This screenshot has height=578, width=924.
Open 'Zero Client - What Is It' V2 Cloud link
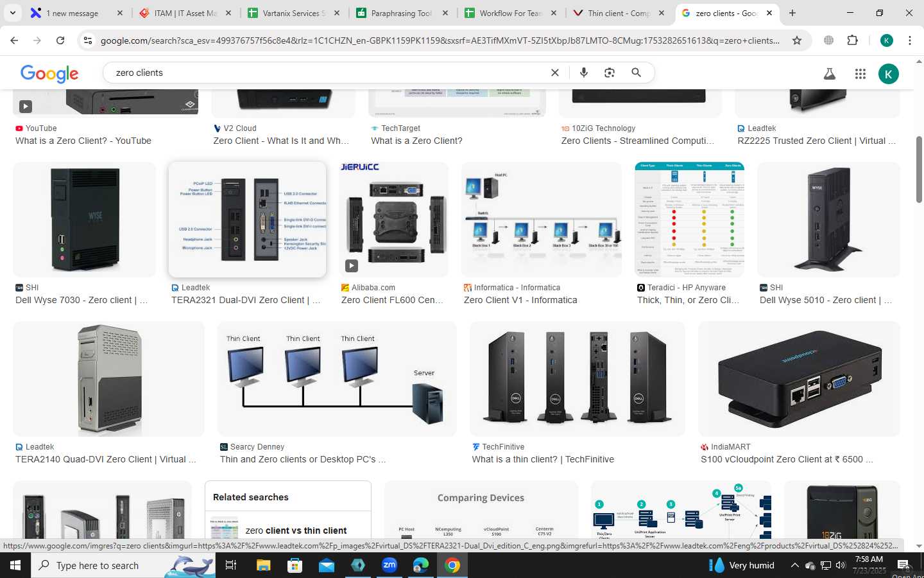(x=281, y=141)
